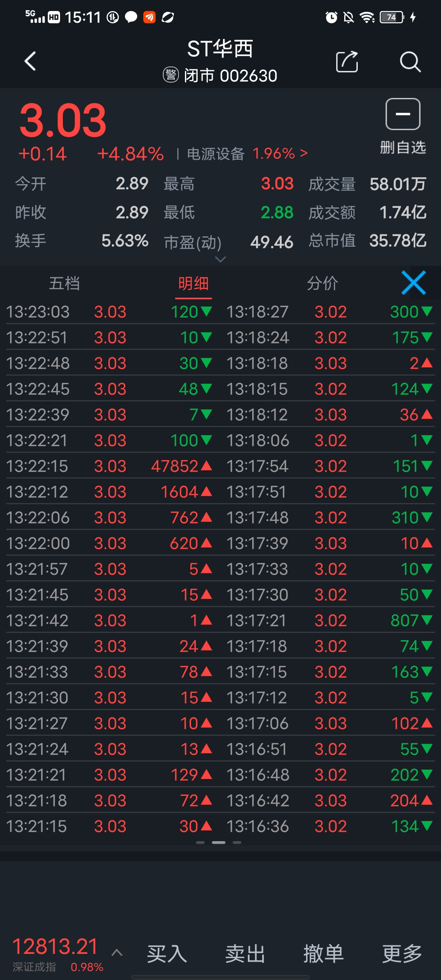Open search with magnifier icon
441x980 pixels.
[x=410, y=62]
